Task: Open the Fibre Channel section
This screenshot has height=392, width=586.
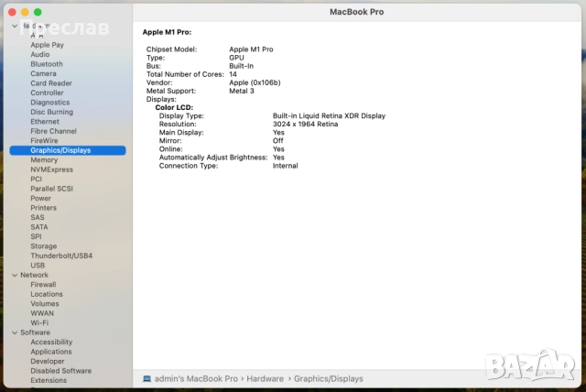Action: coord(53,131)
